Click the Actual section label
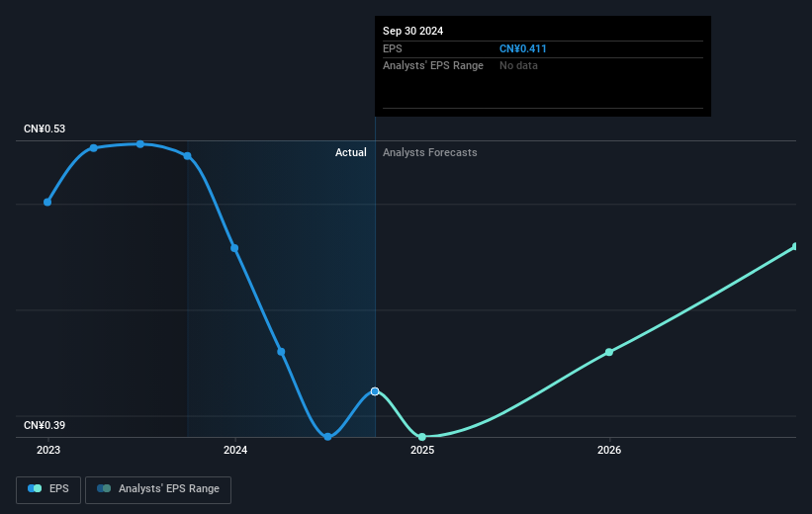 [x=350, y=152]
